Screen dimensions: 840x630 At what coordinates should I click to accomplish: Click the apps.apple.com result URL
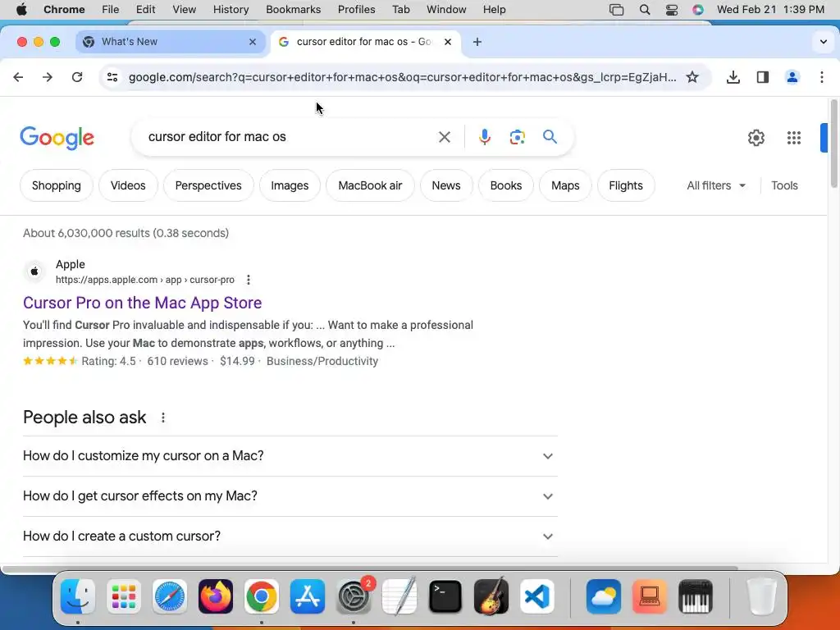(145, 280)
